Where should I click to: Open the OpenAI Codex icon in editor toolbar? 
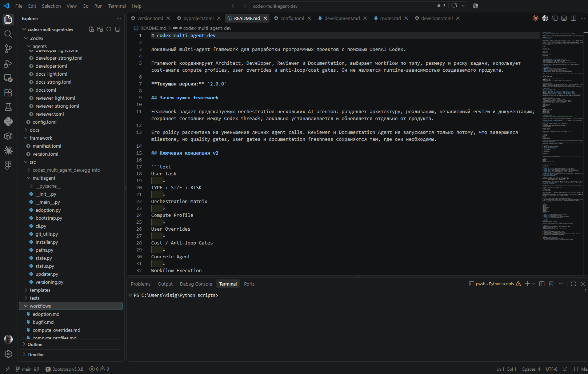(x=545, y=18)
